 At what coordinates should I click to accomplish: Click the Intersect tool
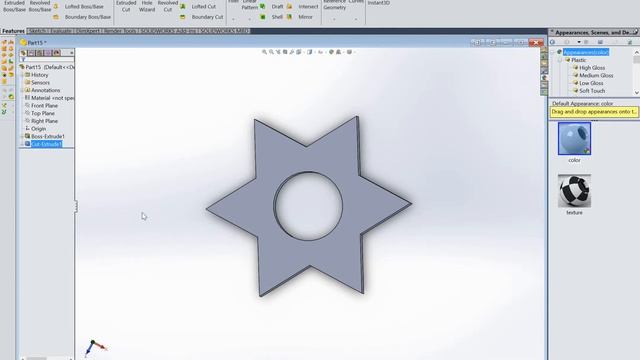point(303,7)
